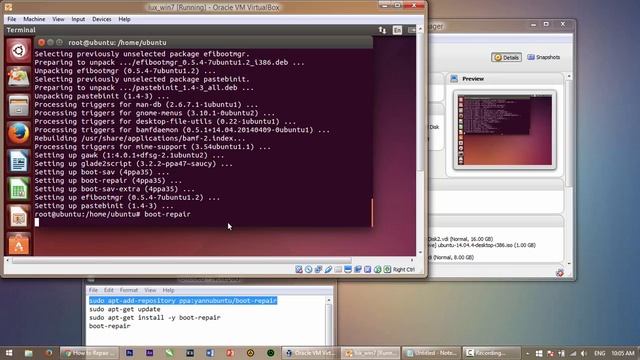The image size is (640, 360).
Task: Open Files manager icon in Unity launcher
Action: point(18,106)
